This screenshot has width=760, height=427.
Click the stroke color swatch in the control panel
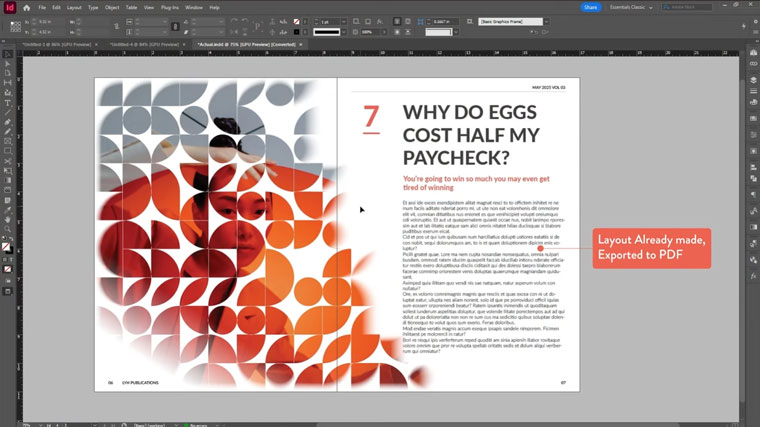tap(296, 32)
